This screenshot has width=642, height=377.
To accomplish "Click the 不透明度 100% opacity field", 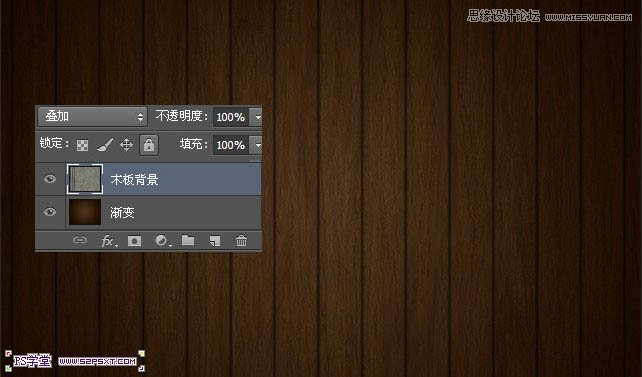I will (231, 117).
